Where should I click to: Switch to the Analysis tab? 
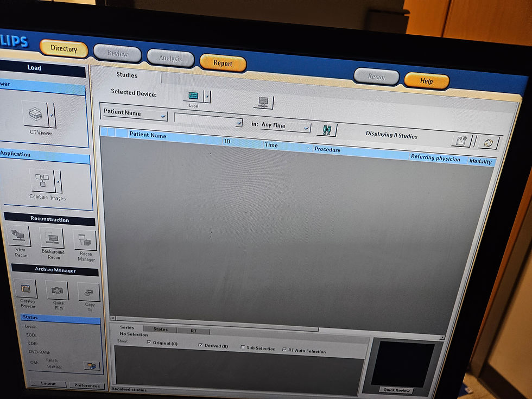tap(170, 58)
